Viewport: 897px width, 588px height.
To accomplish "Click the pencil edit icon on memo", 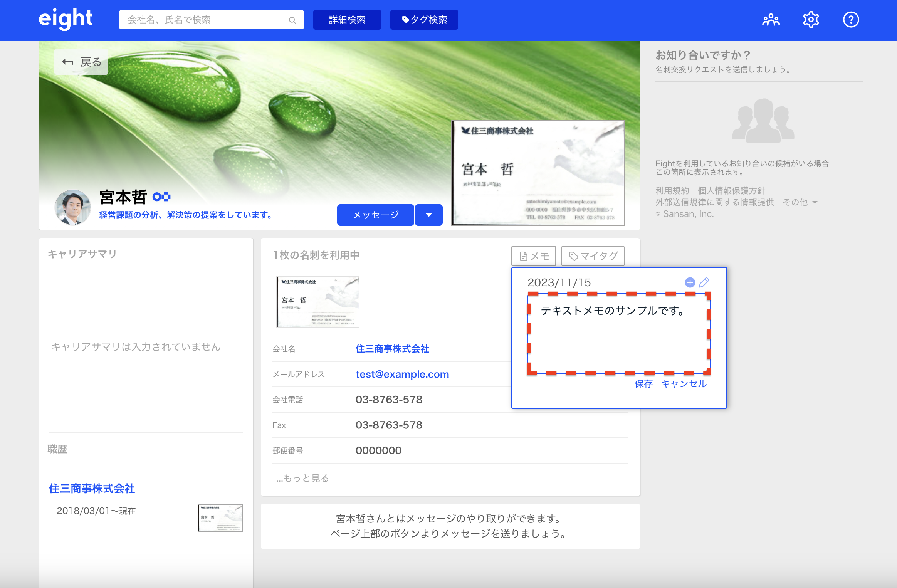I will pos(704,282).
